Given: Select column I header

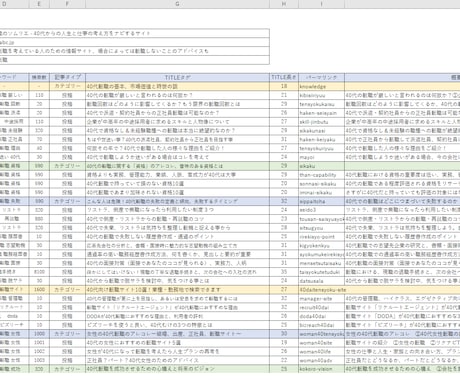Looking at the screenshot, I should click(x=322, y=4).
